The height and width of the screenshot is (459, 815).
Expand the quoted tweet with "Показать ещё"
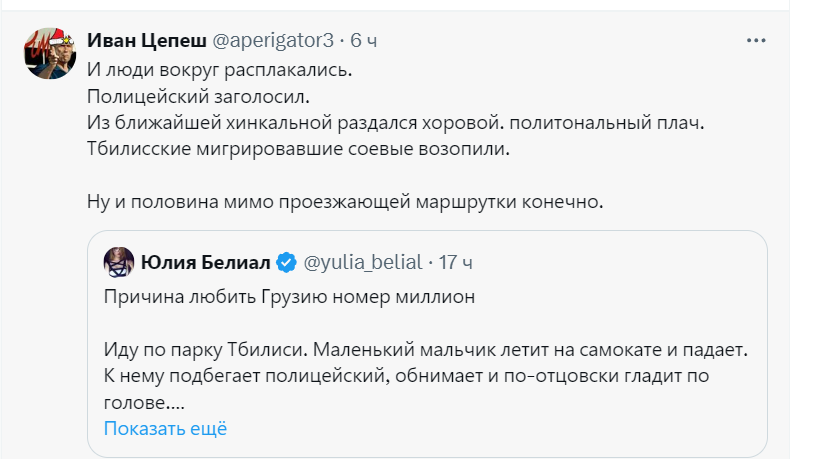165,428
